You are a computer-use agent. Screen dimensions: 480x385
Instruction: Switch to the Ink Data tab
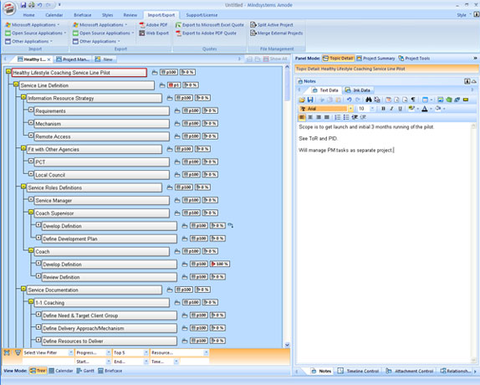pos(358,90)
